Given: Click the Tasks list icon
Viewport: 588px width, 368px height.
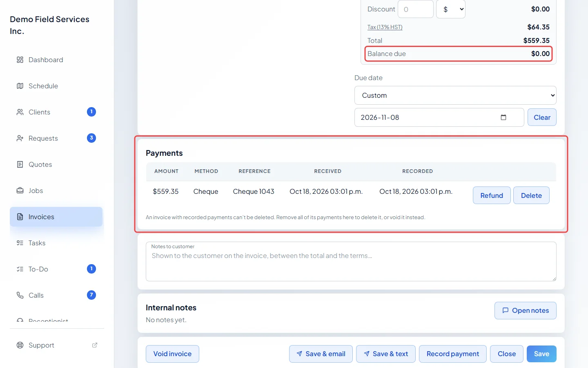Looking at the screenshot, I should (20, 243).
